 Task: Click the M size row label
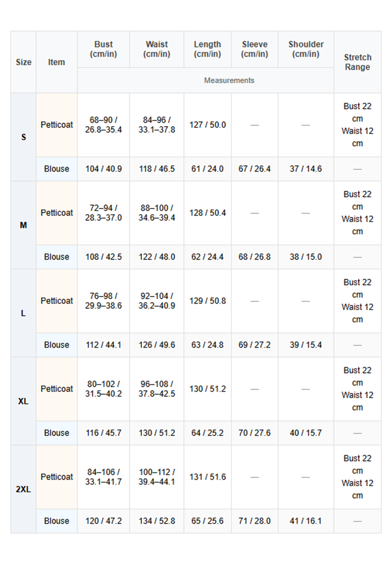click(23, 225)
